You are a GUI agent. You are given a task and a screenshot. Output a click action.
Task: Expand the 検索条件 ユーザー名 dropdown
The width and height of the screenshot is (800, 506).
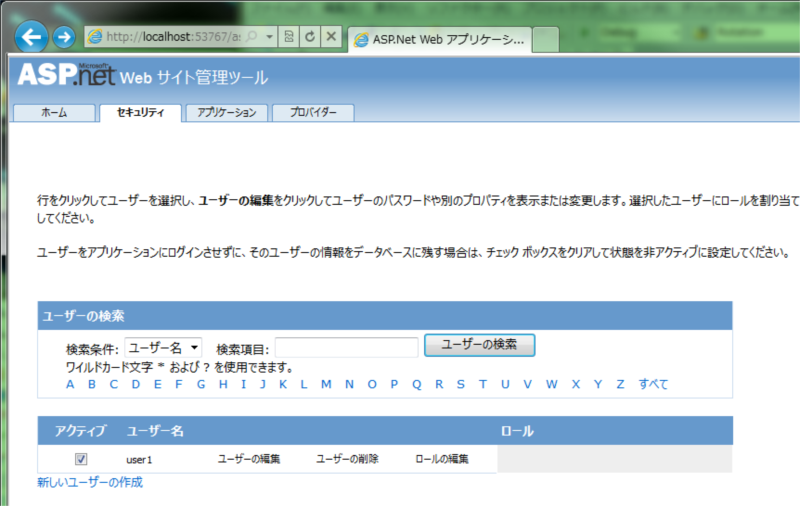click(x=163, y=348)
